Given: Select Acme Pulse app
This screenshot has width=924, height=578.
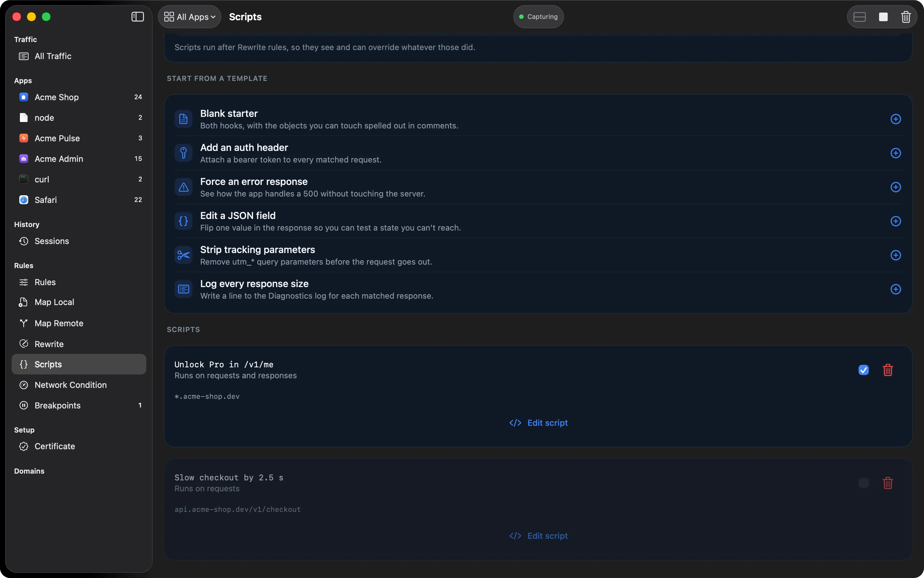Looking at the screenshot, I should coord(79,138).
